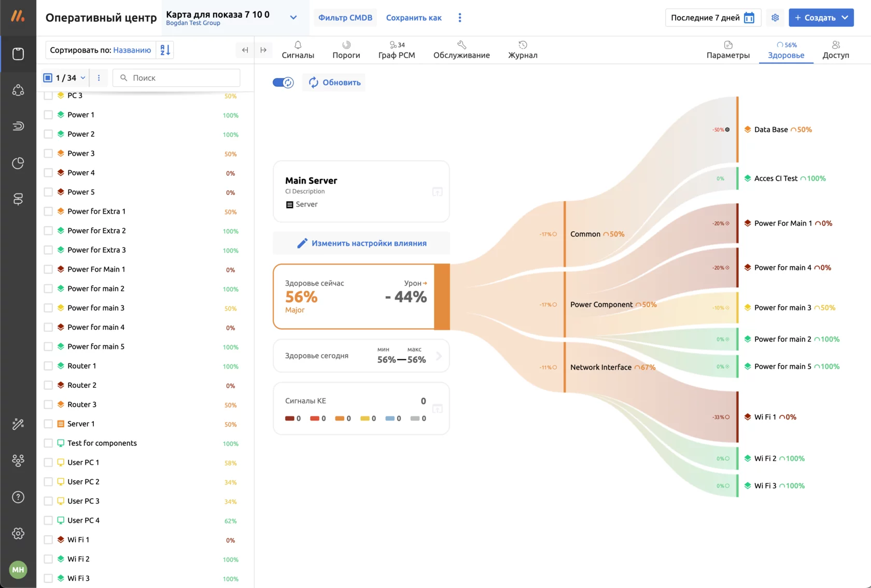The height and width of the screenshot is (588, 871).
Task: Click the pie chart sidebar icon
Action: pos(18,163)
